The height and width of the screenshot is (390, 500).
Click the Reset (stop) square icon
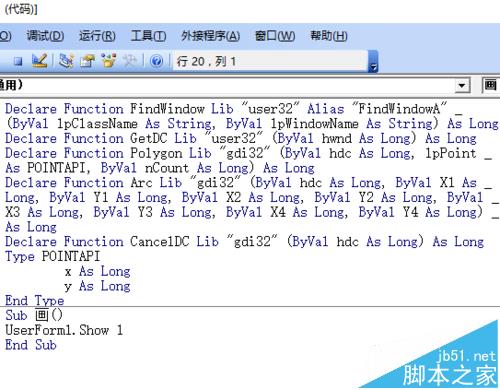[x=18, y=61]
